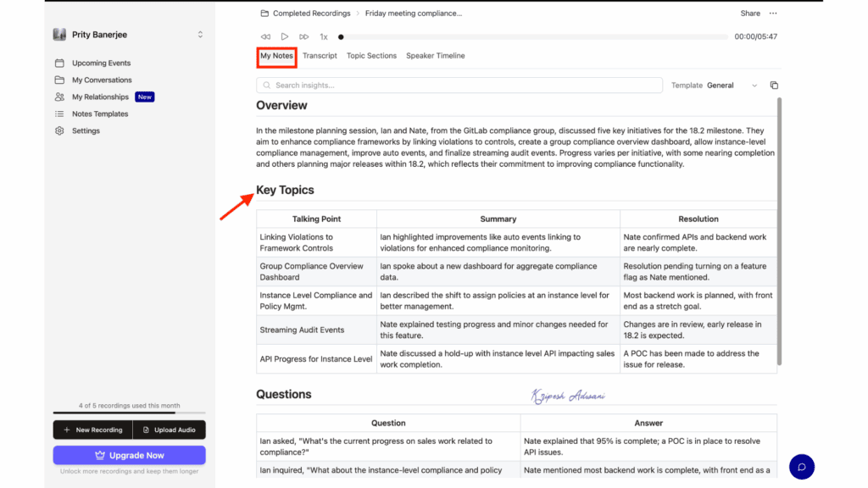Open the Speaker Timeline tab

435,56
